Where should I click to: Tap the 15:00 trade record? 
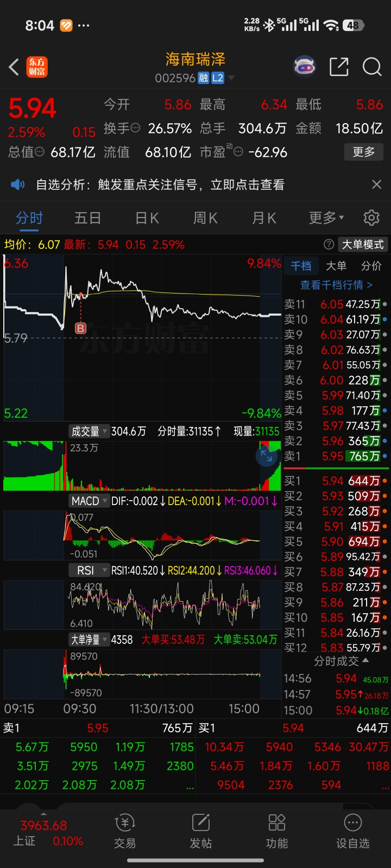pos(336,710)
